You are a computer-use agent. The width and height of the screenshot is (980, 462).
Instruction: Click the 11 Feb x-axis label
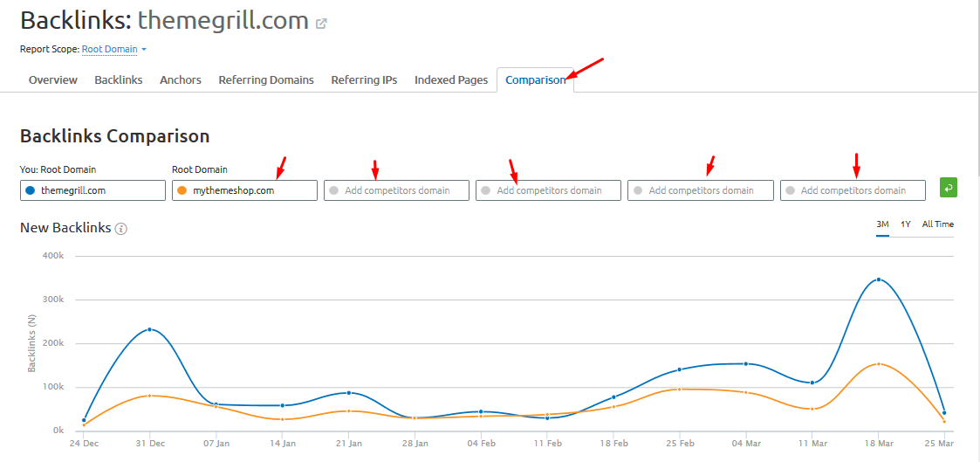[x=547, y=444]
